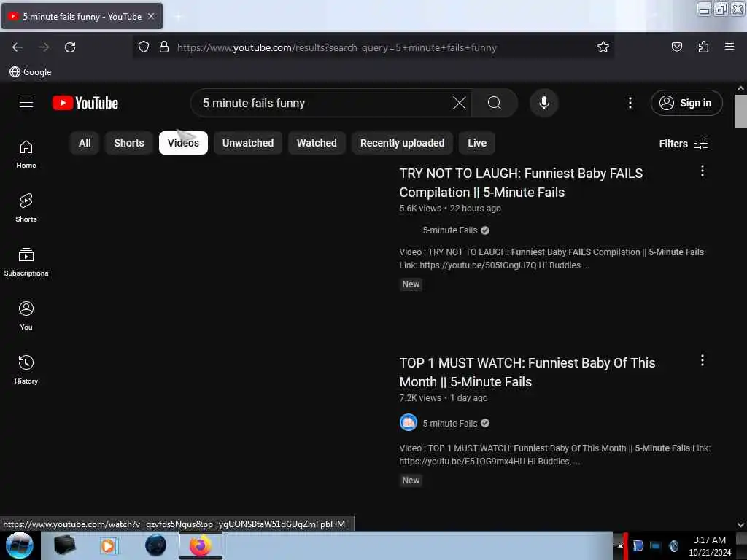Open the Firefox extensions puzzle icon
The height and width of the screenshot is (560, 747).
coord(703,47)
